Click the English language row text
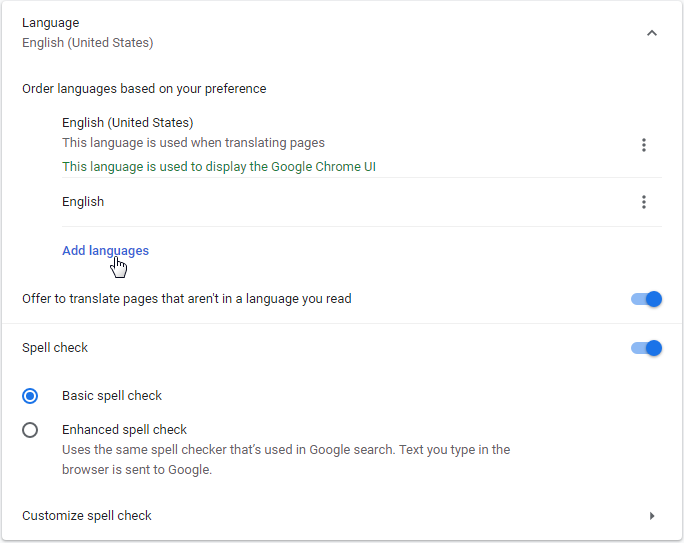This screenshot has width=684, height=543. [83, 202]
